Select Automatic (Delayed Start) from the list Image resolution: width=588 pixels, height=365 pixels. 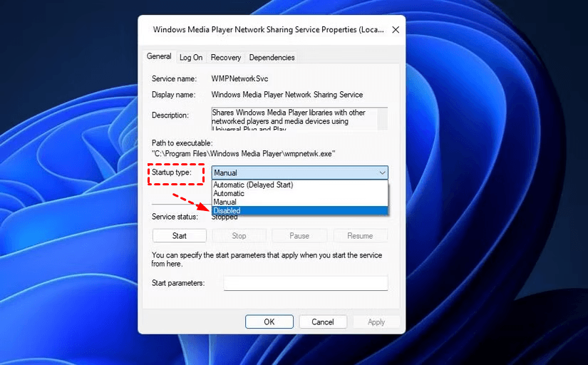pyautogui.click(x=253, y=185)
